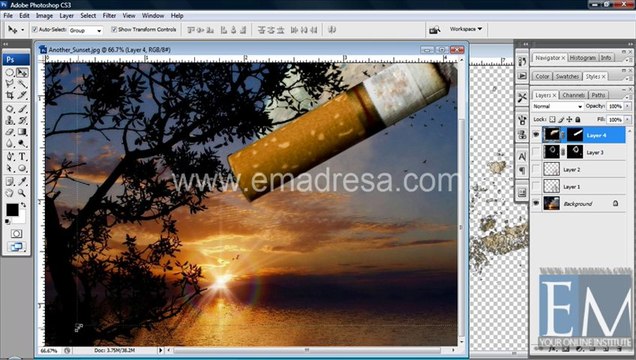Toggle lock transparent pixels
Screen dimensions: 636x360
[552, 119]
